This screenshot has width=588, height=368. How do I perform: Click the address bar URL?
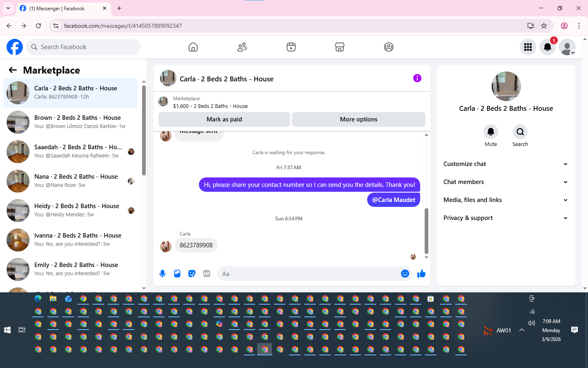122,26
